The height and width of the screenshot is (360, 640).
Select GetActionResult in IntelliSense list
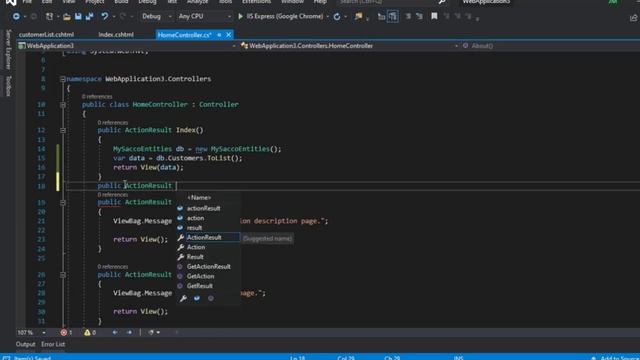(x=208, y=267)
